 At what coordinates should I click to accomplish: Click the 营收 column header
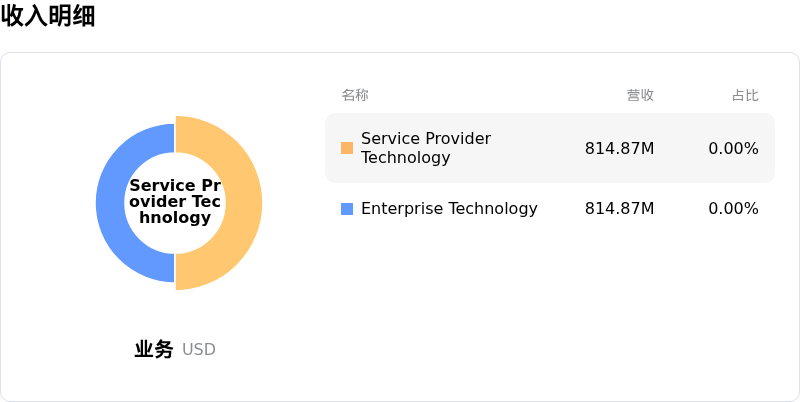(x=640, y=95)
